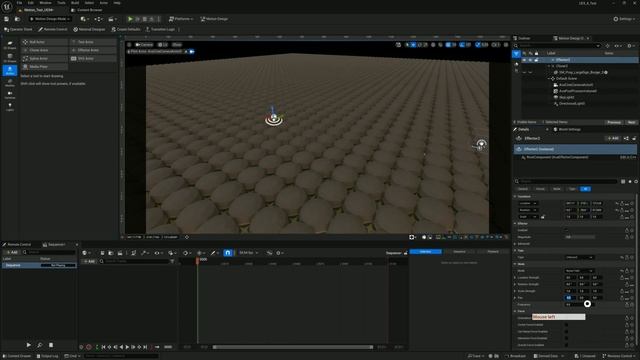This screenshot has width=640, height=360.
Task: Click the Details search field
Action: coord(567,181)
